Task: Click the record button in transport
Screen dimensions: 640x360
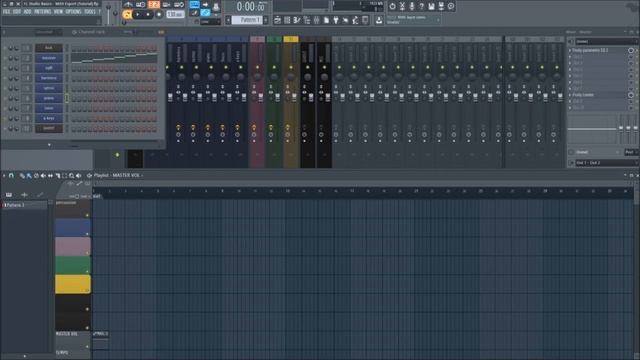Action: [159, 15]
